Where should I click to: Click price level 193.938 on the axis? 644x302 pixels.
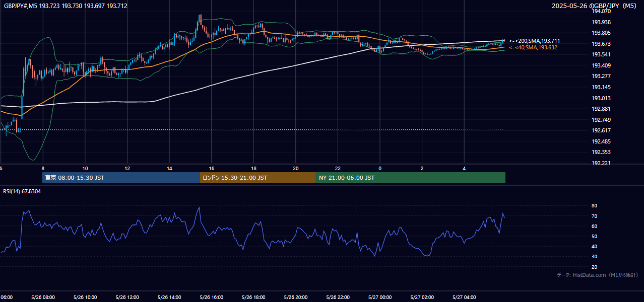(601, 22)
